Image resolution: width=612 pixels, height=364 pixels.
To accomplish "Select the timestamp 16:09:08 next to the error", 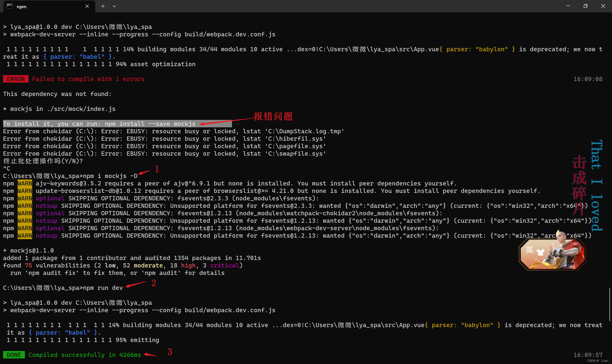I will coord(588,79).
